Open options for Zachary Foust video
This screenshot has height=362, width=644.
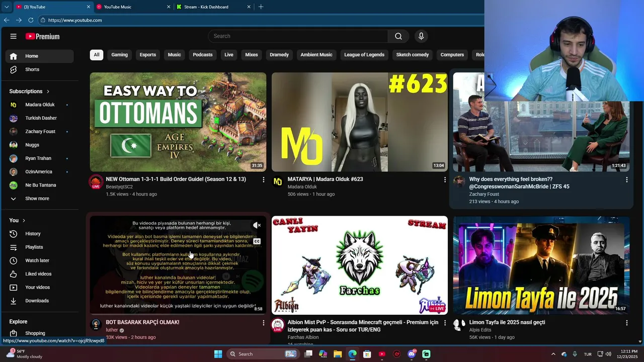pos(626,179)
